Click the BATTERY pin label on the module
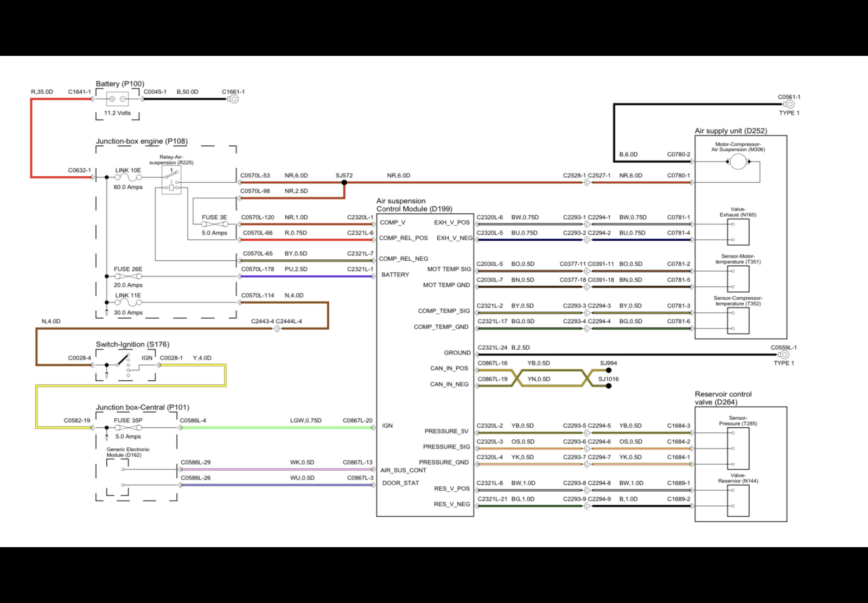Viewport: 868px width, 603px height. (x=395, y=275)
